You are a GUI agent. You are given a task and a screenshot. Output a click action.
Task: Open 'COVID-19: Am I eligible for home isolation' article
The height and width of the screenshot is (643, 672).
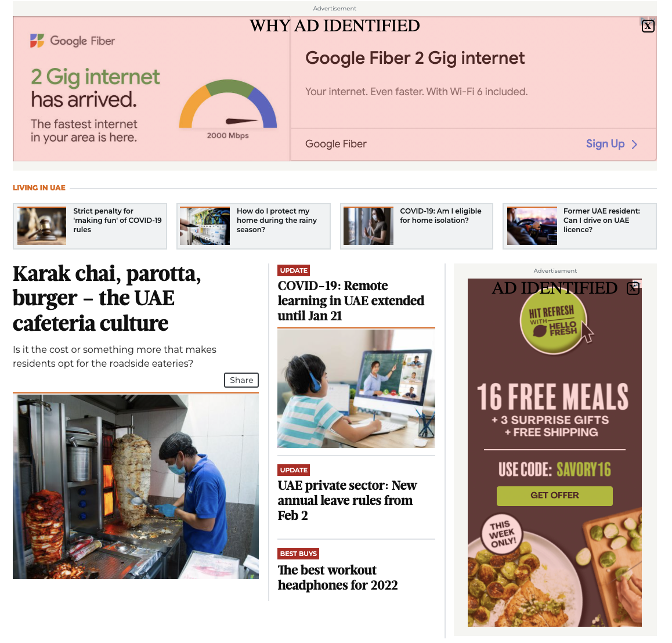click(x=440, y=216)
